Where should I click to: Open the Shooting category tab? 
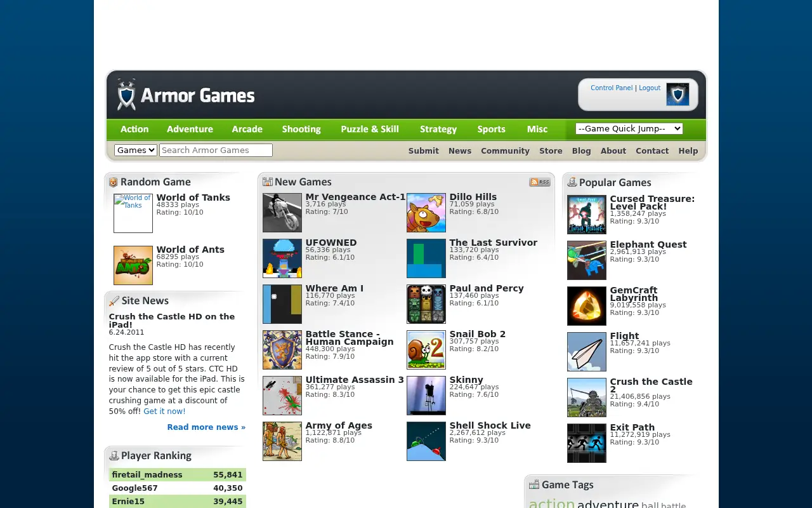pos(301,129)
